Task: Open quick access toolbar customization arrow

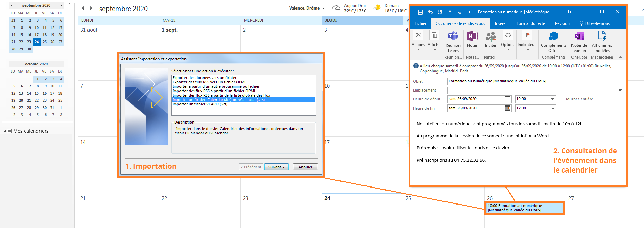Action: [469, 12]
